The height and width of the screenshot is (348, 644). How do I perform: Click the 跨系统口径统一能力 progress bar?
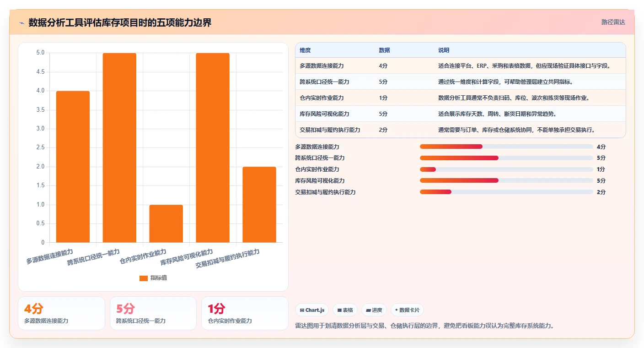click(x=506, y=158)
